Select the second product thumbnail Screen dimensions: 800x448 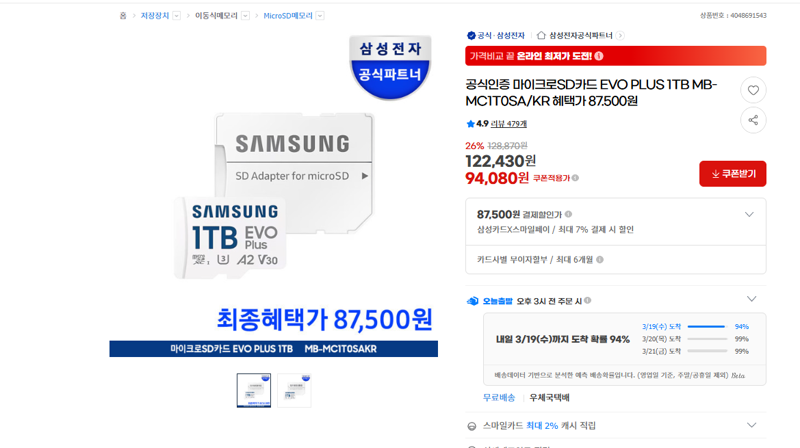click(294, 391)
